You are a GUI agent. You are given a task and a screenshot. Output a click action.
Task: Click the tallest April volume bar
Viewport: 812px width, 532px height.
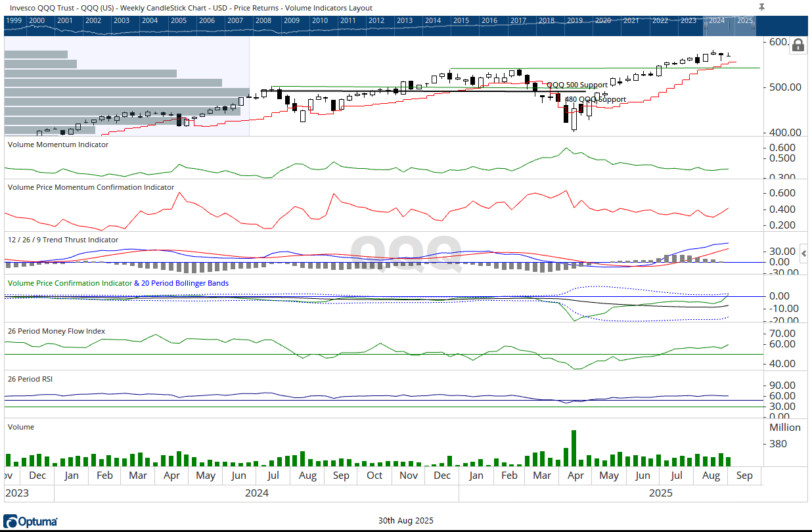click(574, 448)
